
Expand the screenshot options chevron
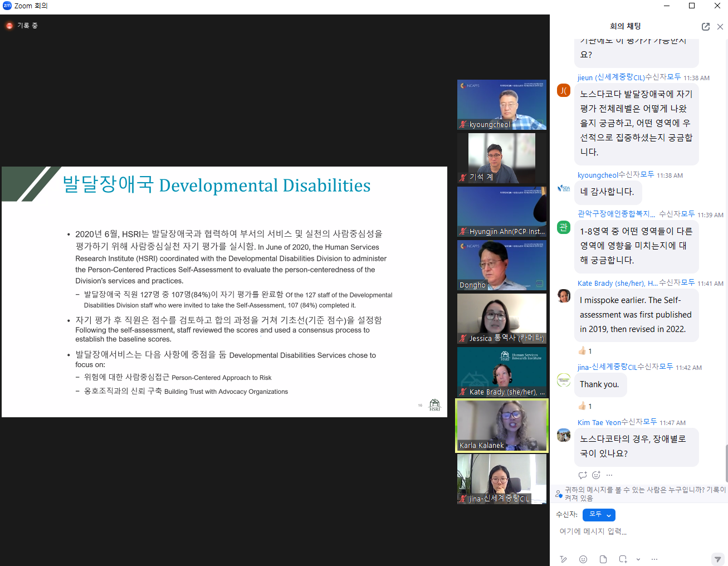tap(638, 559)
